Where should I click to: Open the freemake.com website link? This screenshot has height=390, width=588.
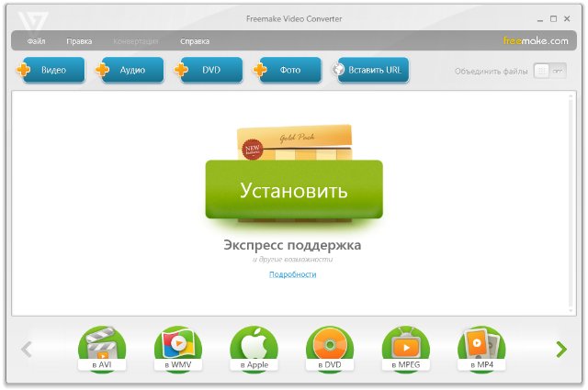coord(535,41)
